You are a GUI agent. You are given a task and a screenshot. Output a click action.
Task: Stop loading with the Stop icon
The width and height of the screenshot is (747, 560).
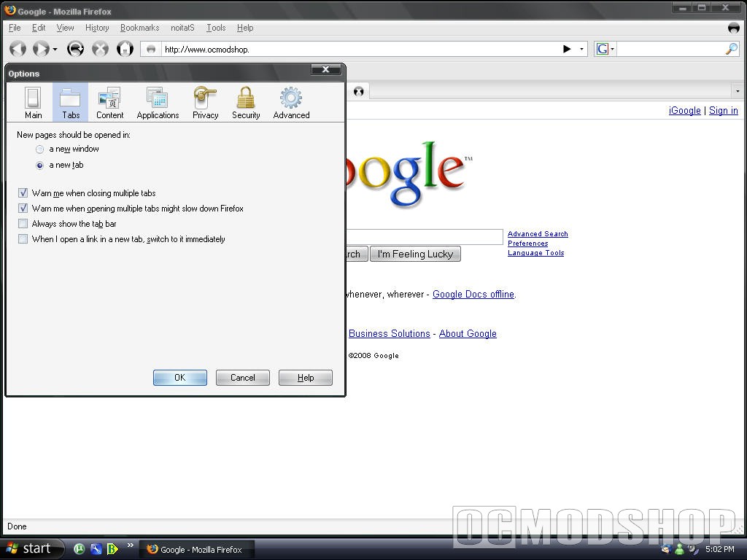coord(100,49)
